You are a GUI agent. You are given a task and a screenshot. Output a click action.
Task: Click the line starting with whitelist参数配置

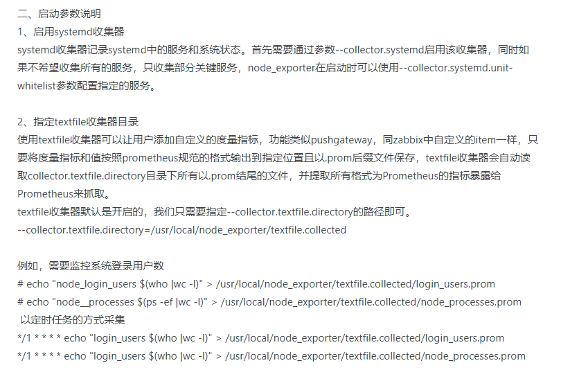click(87, 86)
